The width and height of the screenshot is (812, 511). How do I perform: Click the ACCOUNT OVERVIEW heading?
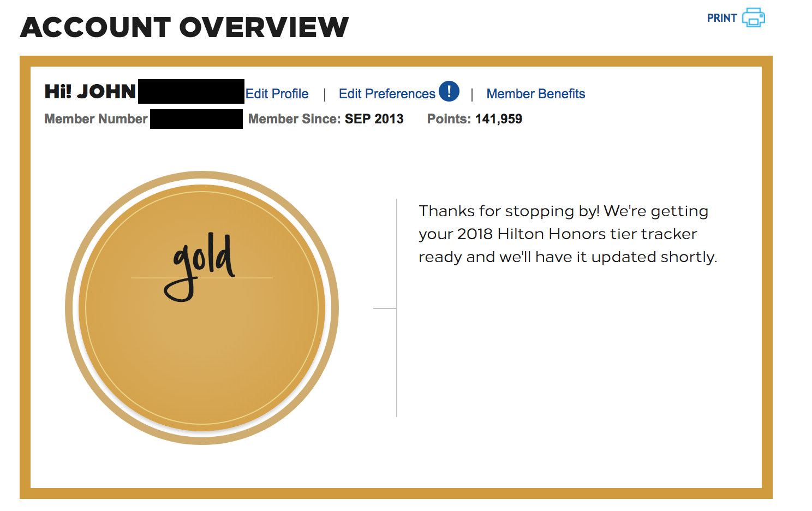pyautogui.click(x=184, y=27)
